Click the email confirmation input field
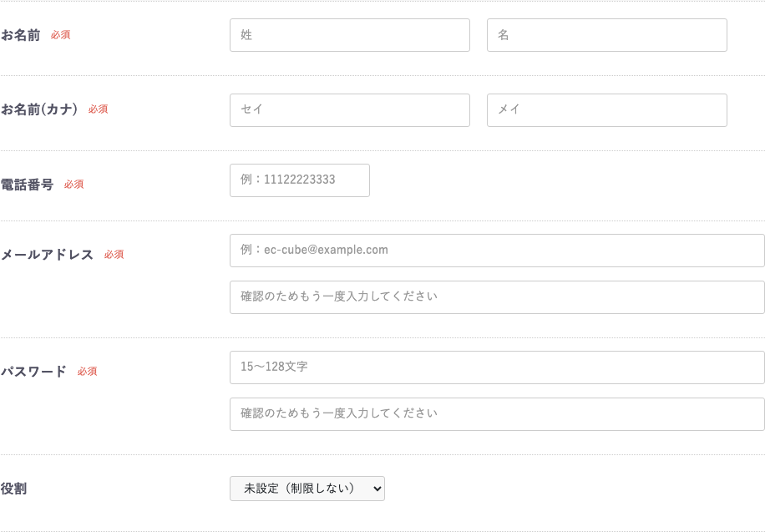This screenshot has width=765, height=532. click(x=497, y=297)
